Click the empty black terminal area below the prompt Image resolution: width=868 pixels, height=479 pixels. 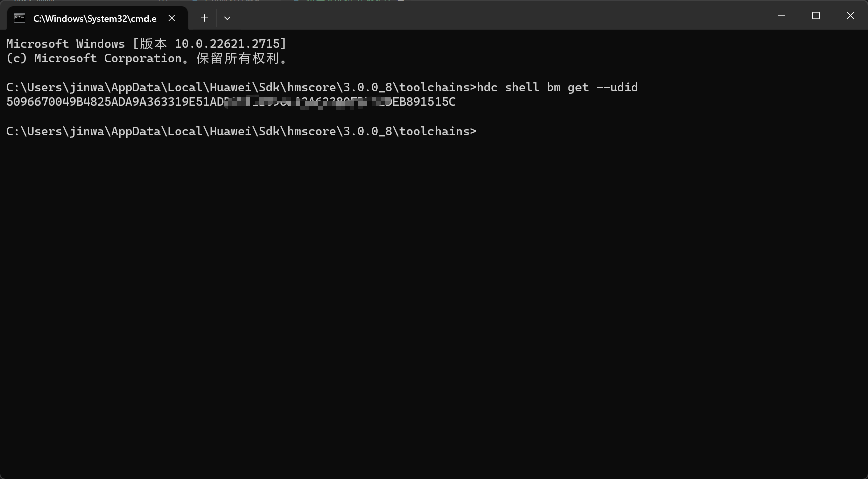pos(434,301)
